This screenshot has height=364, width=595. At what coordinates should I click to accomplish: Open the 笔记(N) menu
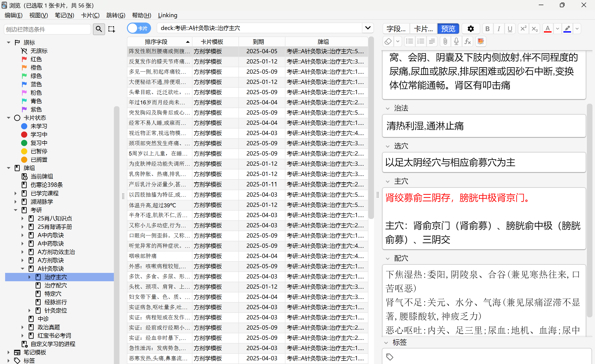tap(64, 15)
